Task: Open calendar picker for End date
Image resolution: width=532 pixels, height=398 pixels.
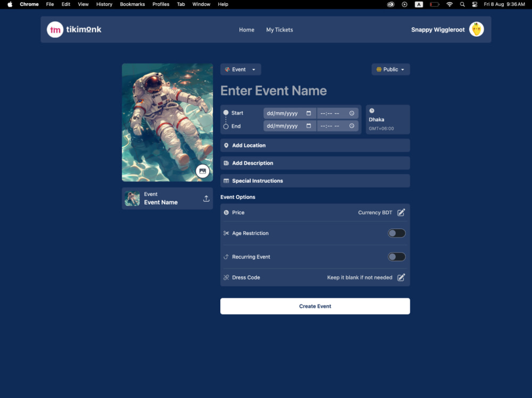Action: pyautogui.click(x=309, y=126)
